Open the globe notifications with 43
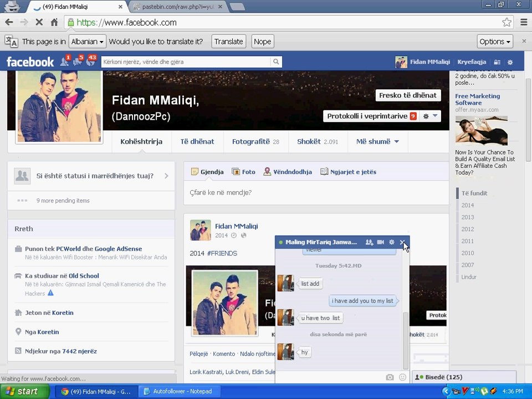Viewport: 532px width, 399px height. tap(90, 62)
